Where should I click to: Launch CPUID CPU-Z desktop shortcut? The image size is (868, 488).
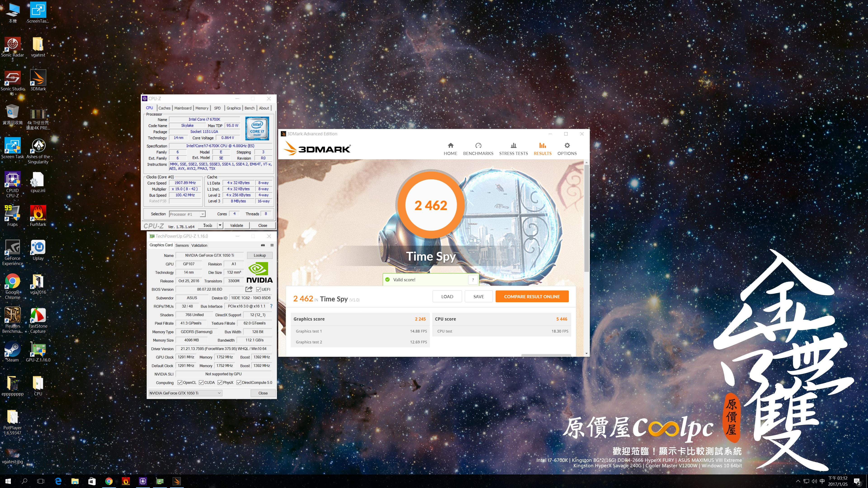pyautogui.click(x=12, y=185)
